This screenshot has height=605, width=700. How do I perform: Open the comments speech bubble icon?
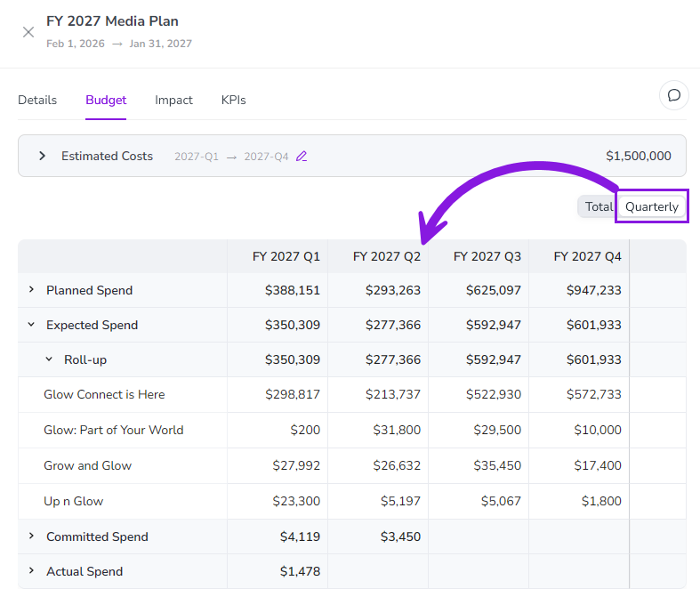click(673, 95)
